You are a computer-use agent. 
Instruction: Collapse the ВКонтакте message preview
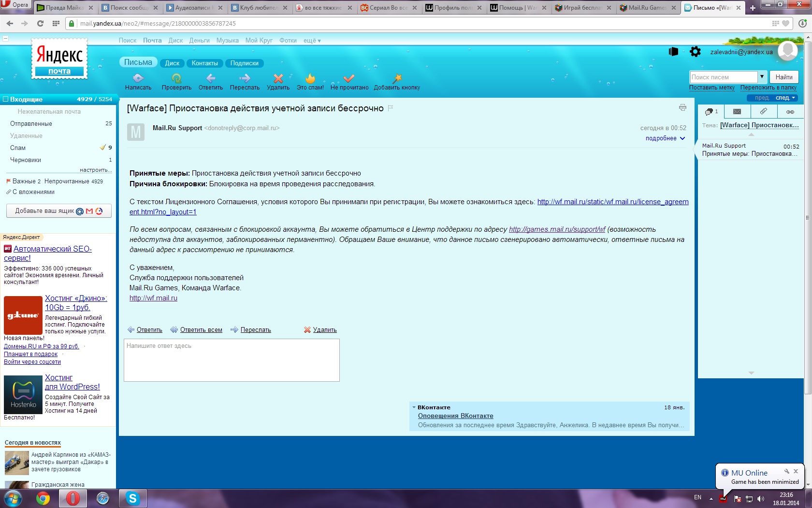[414, 407]
